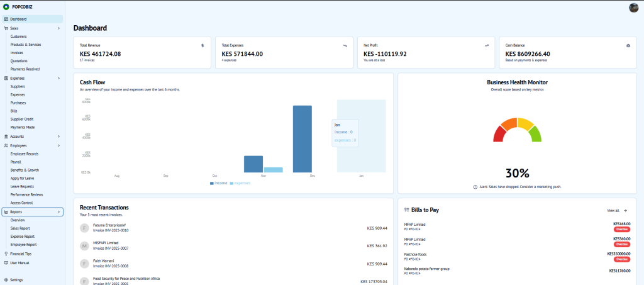The image size is (644, 285).
Task: Click the icon on Cash Balance card
Action: point(628,45)
